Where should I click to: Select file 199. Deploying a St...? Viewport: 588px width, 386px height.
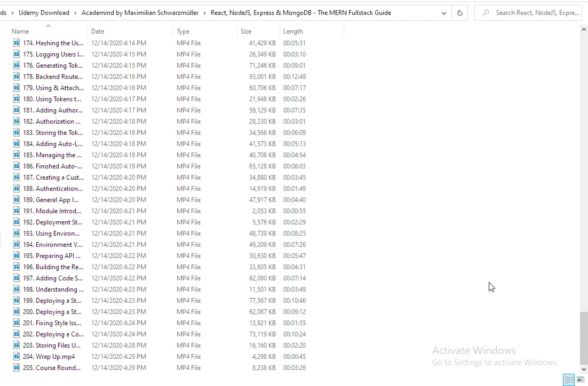[x=52, y=301]
